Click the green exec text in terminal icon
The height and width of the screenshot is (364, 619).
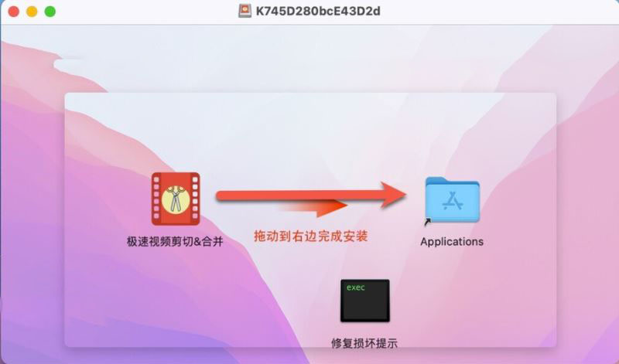pos(356,287)
